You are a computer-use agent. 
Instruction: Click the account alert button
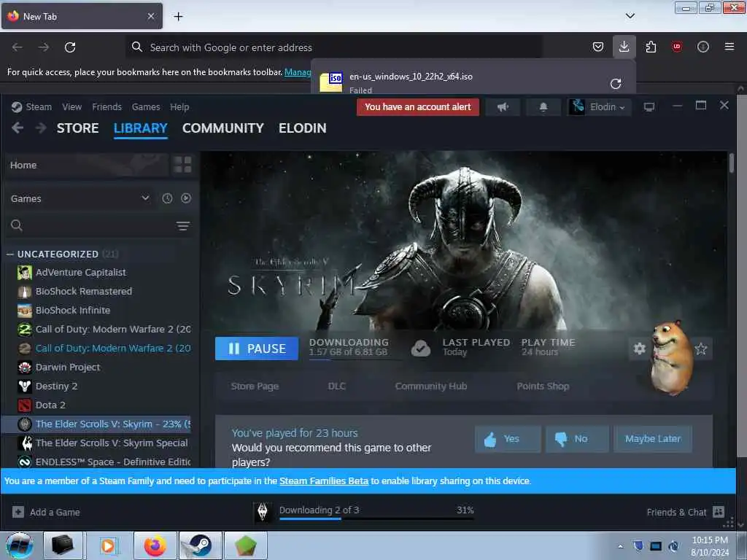(418, 107)
